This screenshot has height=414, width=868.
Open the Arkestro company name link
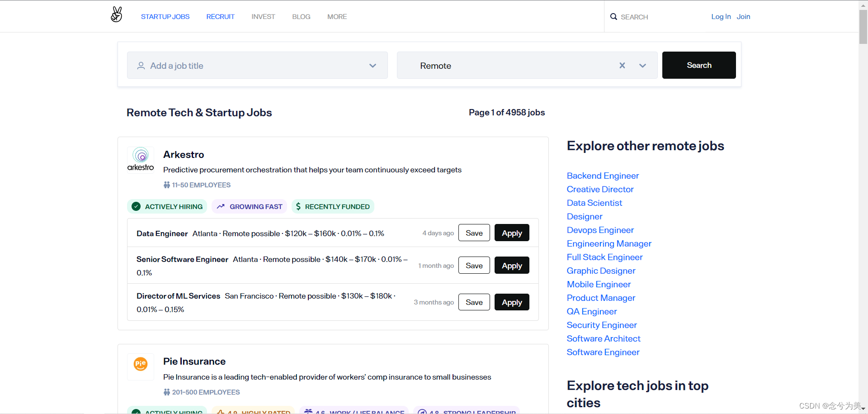[x=184, y=155]
